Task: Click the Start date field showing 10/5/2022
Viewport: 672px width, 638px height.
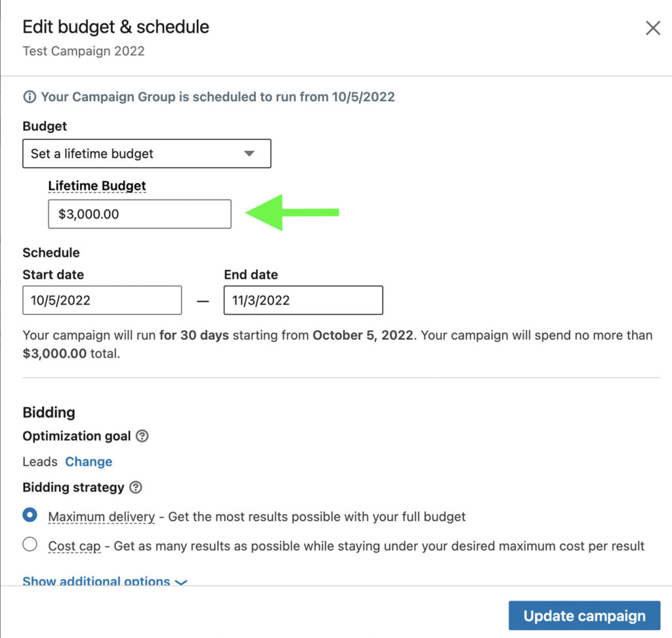Action: click(102, 300)
